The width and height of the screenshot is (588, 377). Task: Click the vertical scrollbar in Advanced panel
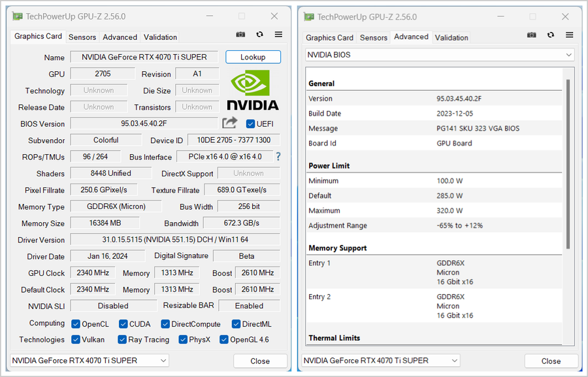[568, 164]
